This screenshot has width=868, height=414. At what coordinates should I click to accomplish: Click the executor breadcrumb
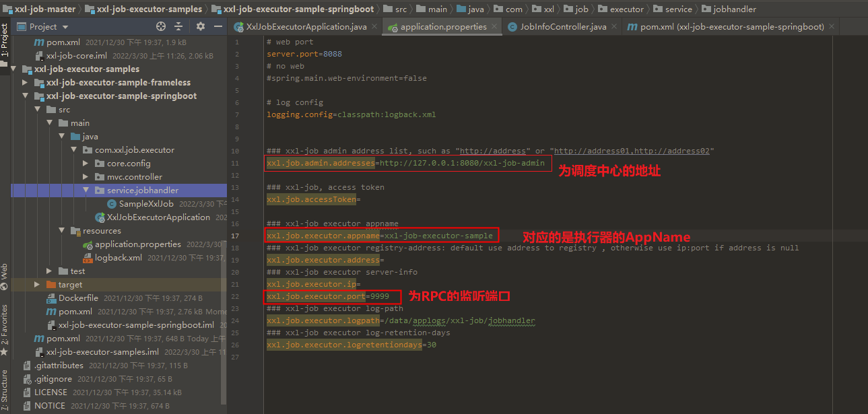pyautogui.click(x=620, y=9)
